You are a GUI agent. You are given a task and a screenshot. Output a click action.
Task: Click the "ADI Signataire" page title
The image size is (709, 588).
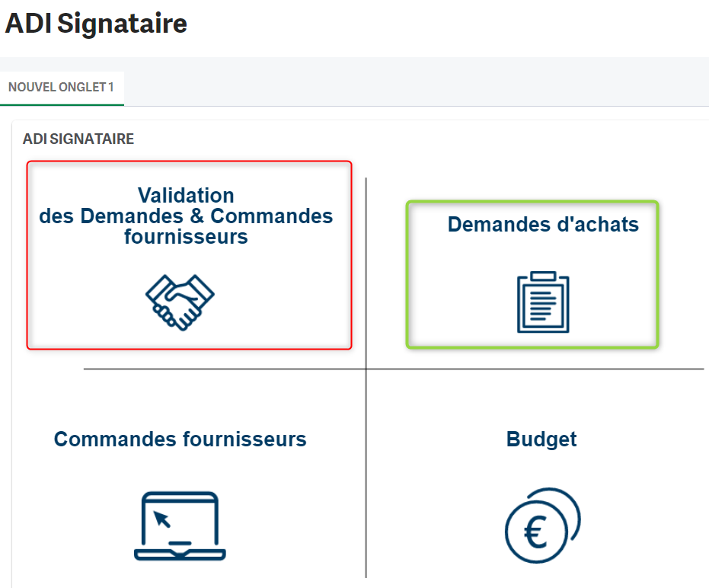[x=96, y=24]
